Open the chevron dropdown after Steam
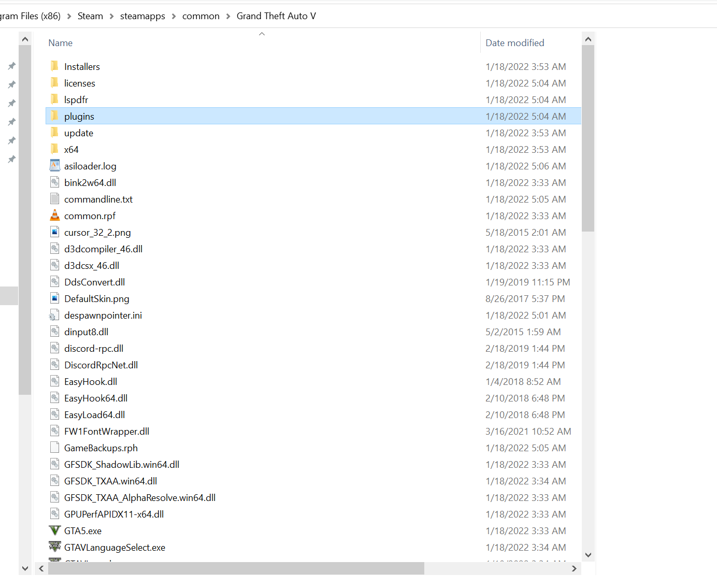717x588 pixels. pos(111,16)
